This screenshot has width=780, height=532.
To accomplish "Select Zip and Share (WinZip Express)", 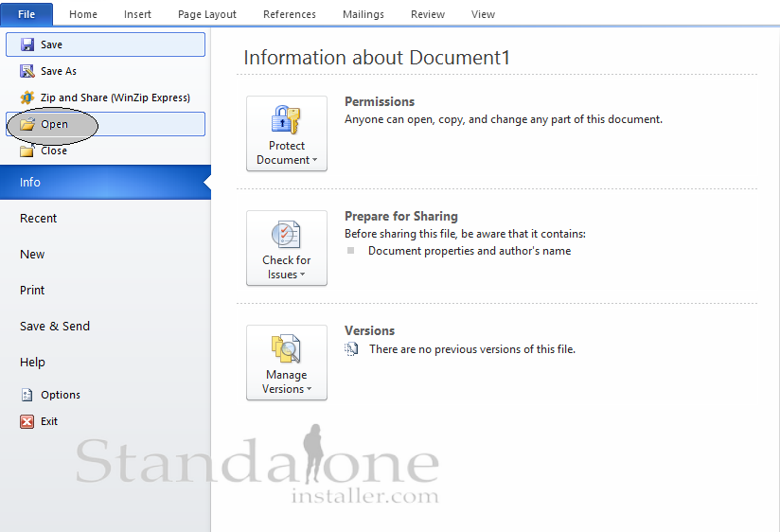I will pos(105,98).
